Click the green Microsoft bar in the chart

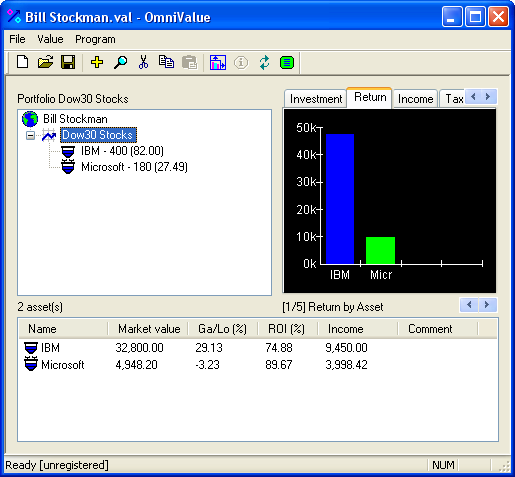coord(380,250)
